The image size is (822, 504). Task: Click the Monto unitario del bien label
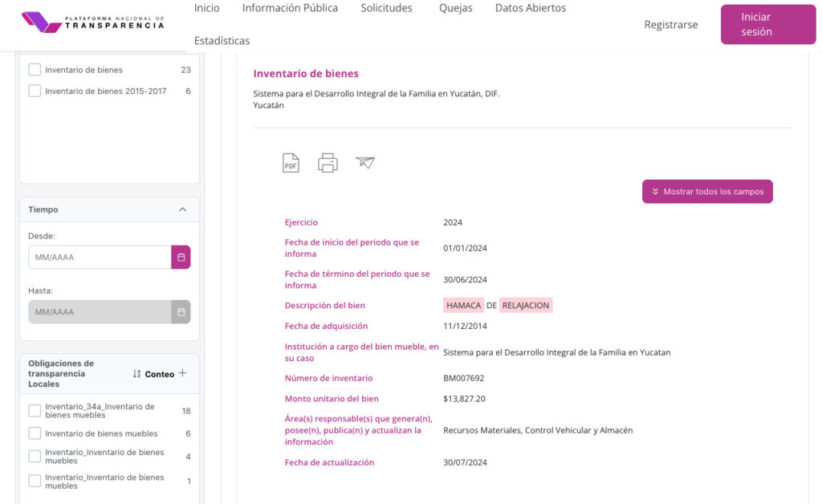pyautogui.click(x=332, y=399)
